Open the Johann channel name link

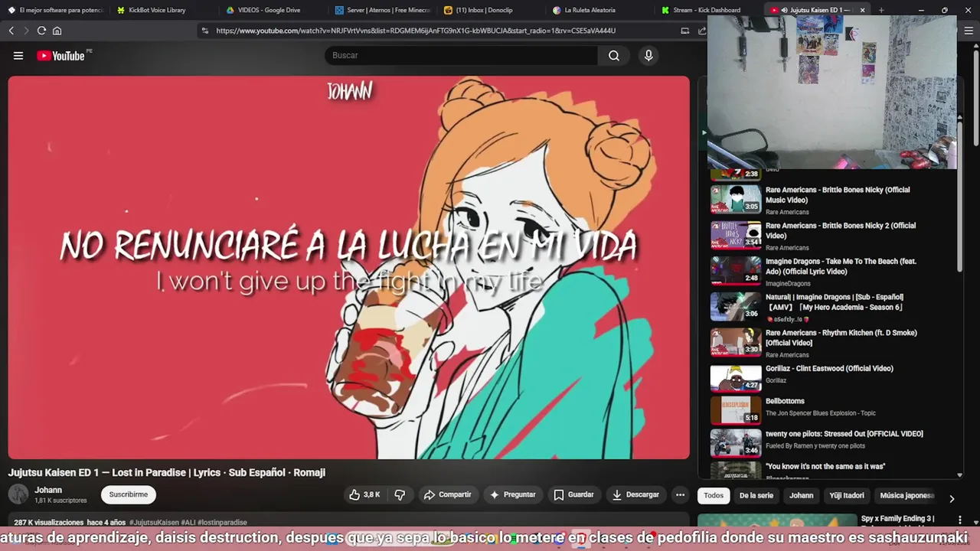[48, 490]
